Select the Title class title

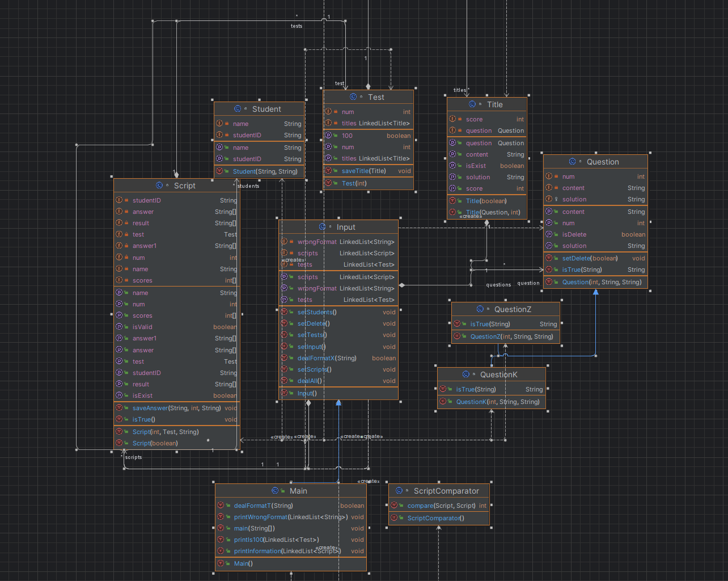495,104
